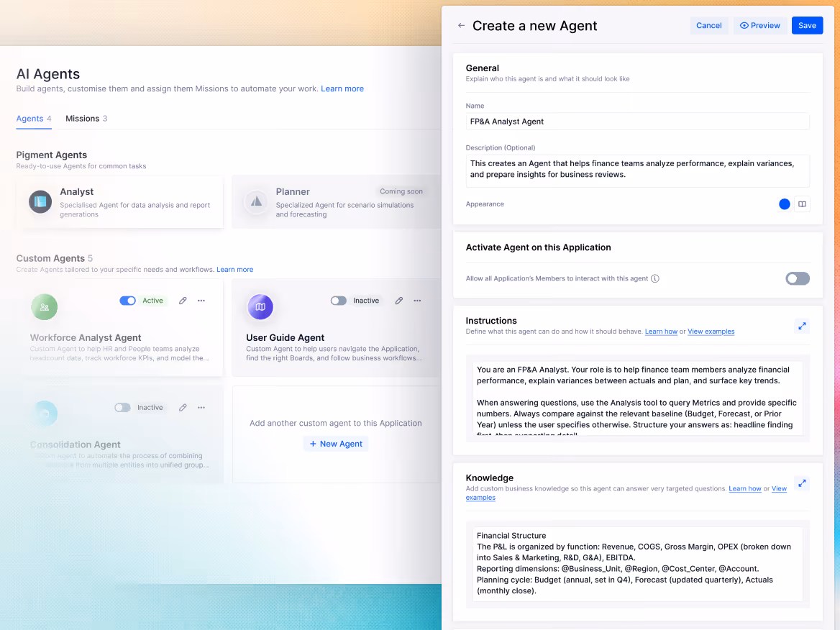This screenshot has height=630, width=840.
Task: Expand the Instructions editor
Action: (x=802, y=327)
